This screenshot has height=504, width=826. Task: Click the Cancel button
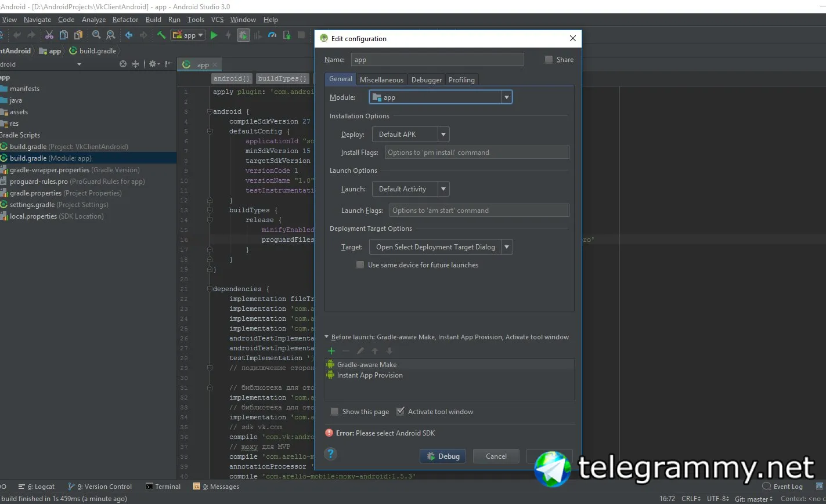496,456
